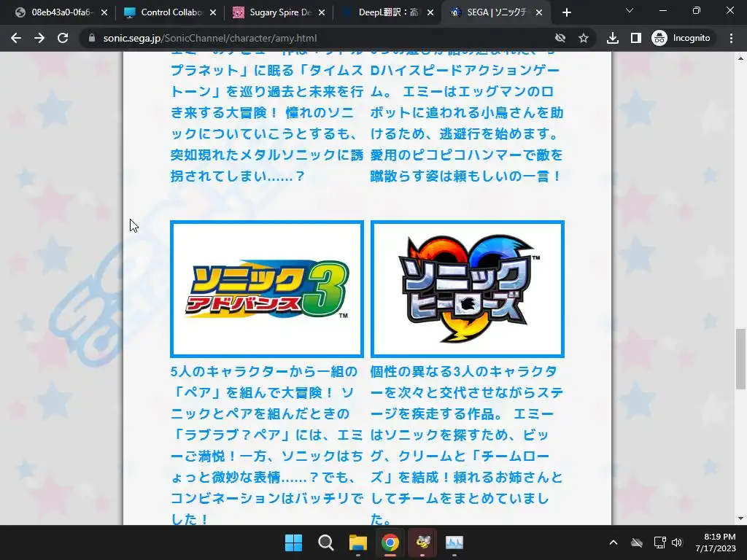Click the Sonic Advance 3 description text
Screen dimensions: 747x560
pos(267,446)
